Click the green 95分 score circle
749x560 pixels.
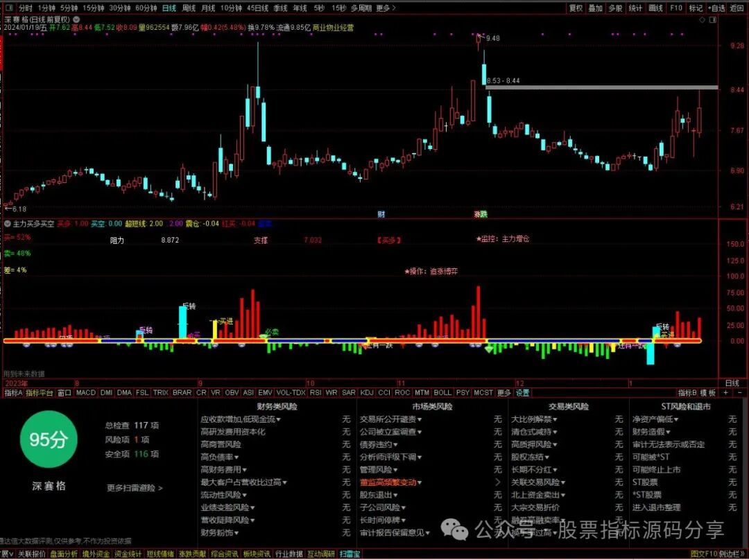(49, 439)
